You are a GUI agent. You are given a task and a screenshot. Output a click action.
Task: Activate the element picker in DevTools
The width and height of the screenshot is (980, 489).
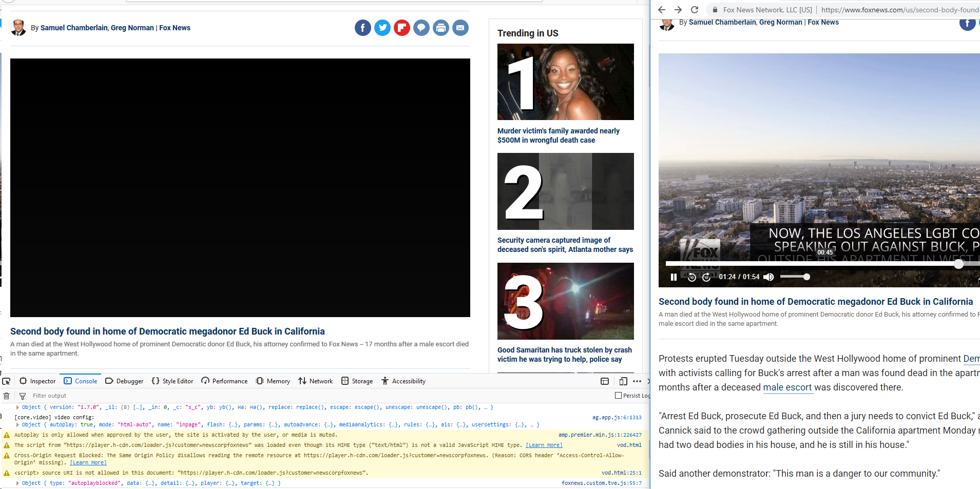[x=6, y=381]
